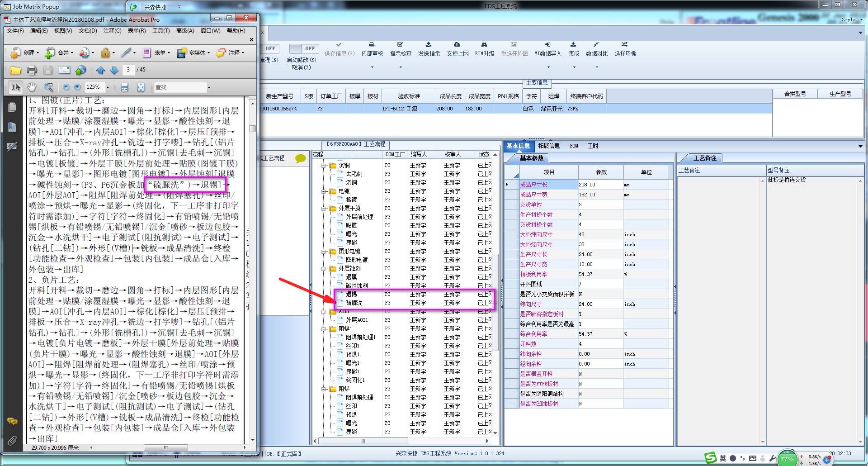Screen dimensions: 868x466
Task: Click the Multimedia film icon in Acrobat
Action: coord(181,53)
